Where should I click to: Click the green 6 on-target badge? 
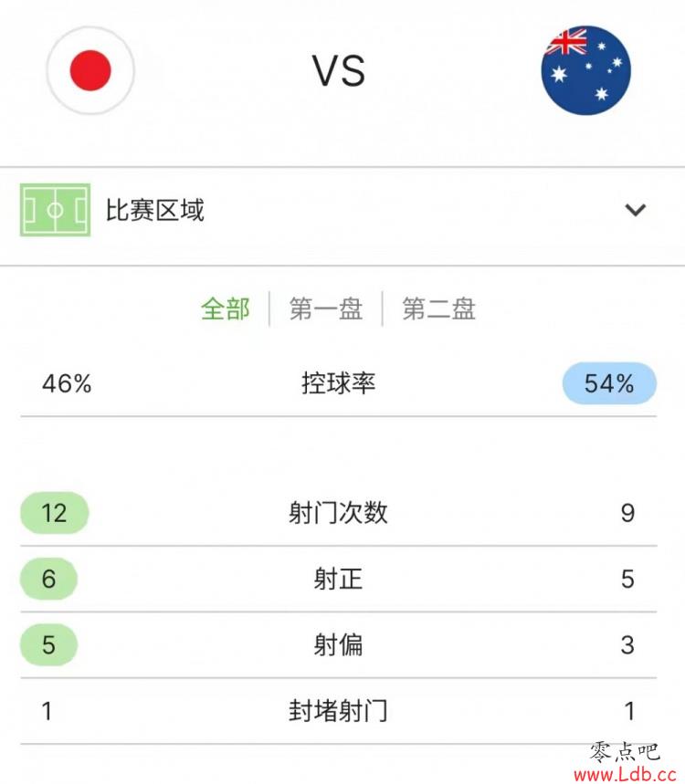pyautogui.click(x=48, y=579)
